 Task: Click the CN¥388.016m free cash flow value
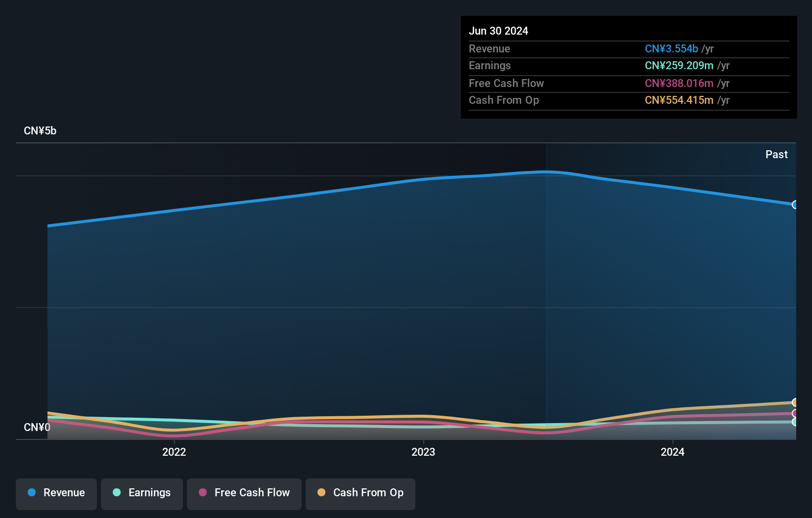(679, 83)
